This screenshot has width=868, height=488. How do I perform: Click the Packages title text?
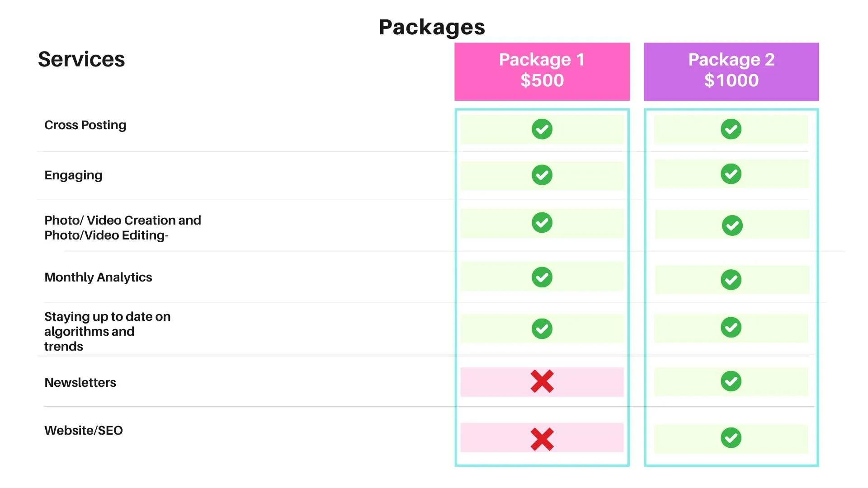(x=432, y=27)
